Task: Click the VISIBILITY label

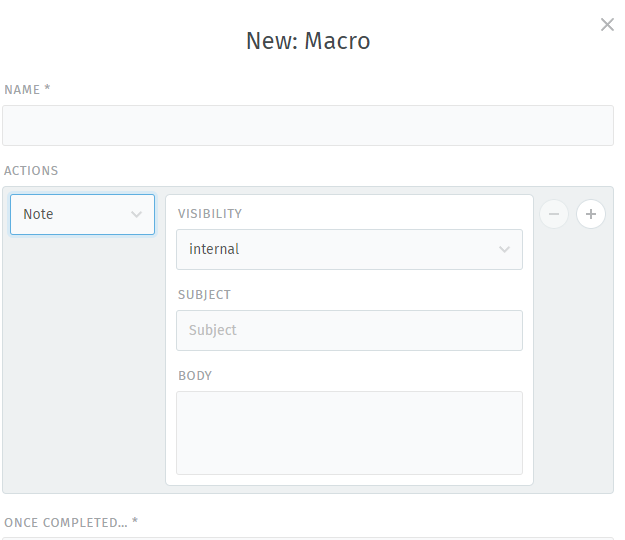Action: click(x=210, y=214)
